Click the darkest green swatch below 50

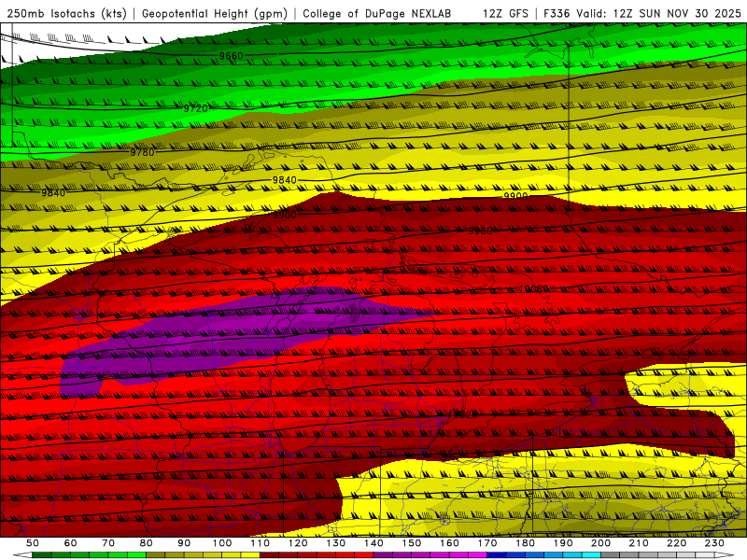pyautogui.click(x=41, y=555)
